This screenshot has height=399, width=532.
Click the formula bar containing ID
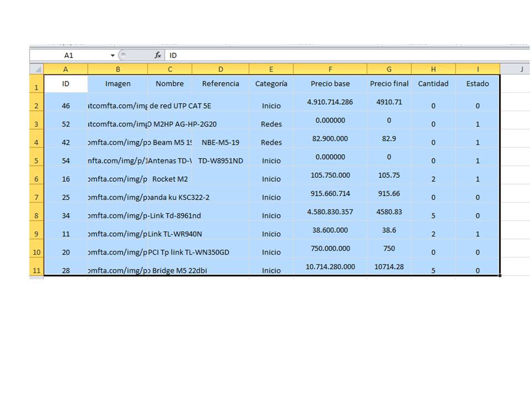(x=348, y=55)
